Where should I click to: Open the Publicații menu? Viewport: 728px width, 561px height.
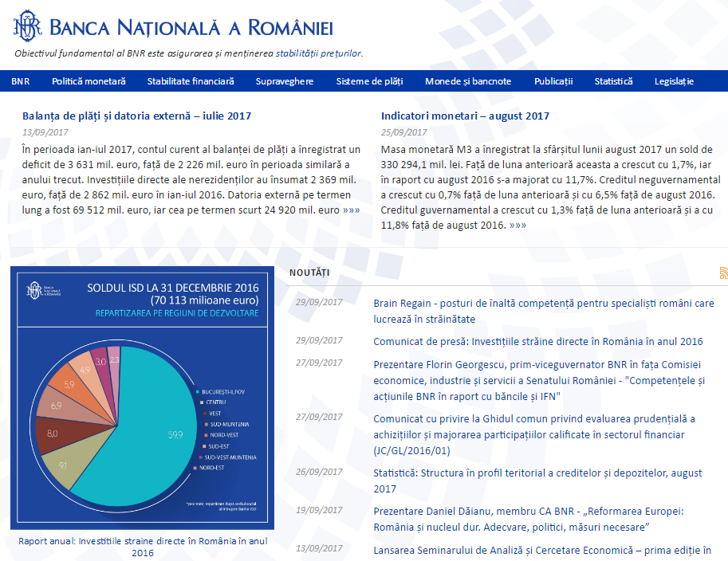click(553, 81)
